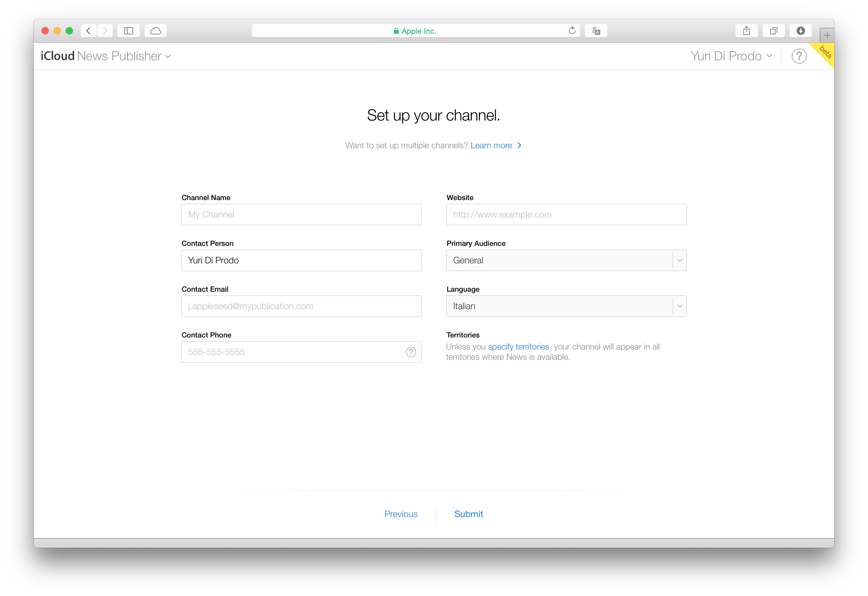Screen dimensions: 868x596
Task: Click the Contact Phone help icon
Action: pyautogui.click(x=411, y=352)
